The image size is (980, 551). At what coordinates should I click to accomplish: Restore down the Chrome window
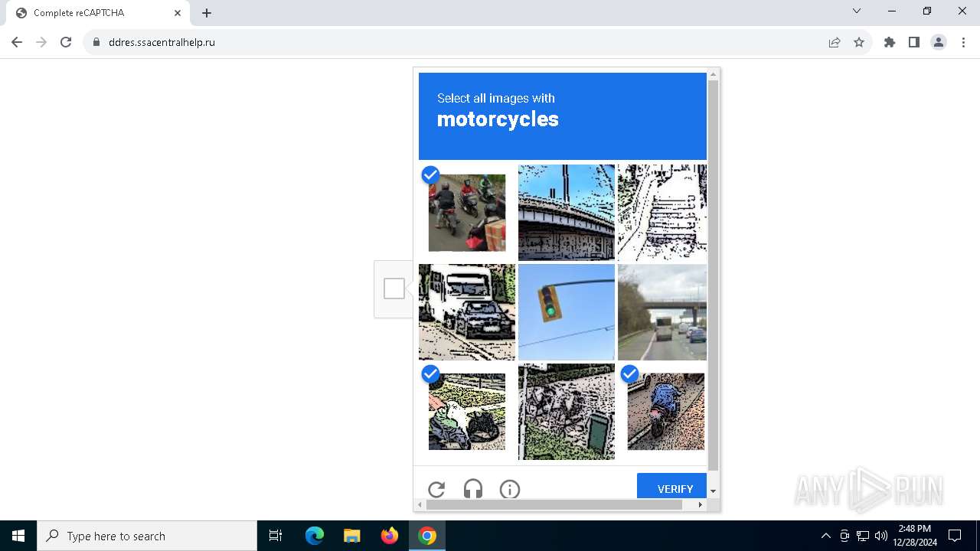point(927,11)
